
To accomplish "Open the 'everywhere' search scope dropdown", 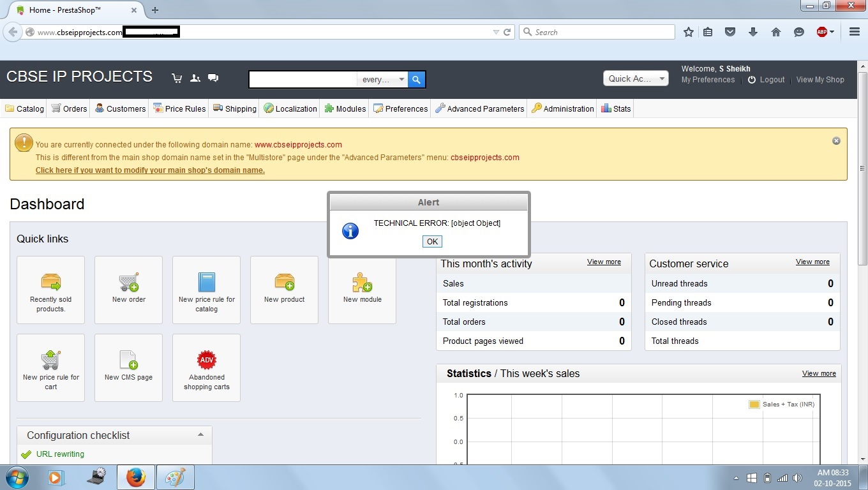I will coord(383,80).
